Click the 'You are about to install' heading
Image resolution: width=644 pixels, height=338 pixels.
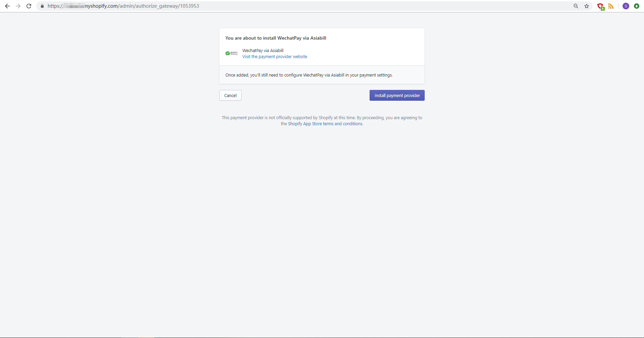pos(276,38)
